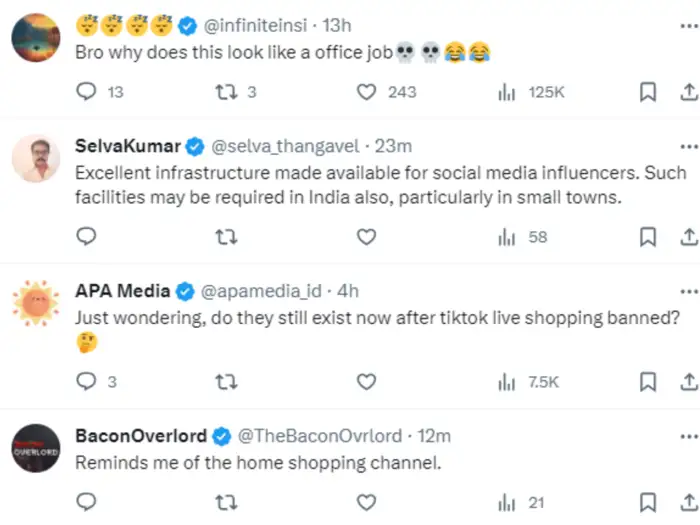Repost the infiniteinsi tweet with 3 reposts
Screen dimensions: 700x525
[226, 92]
